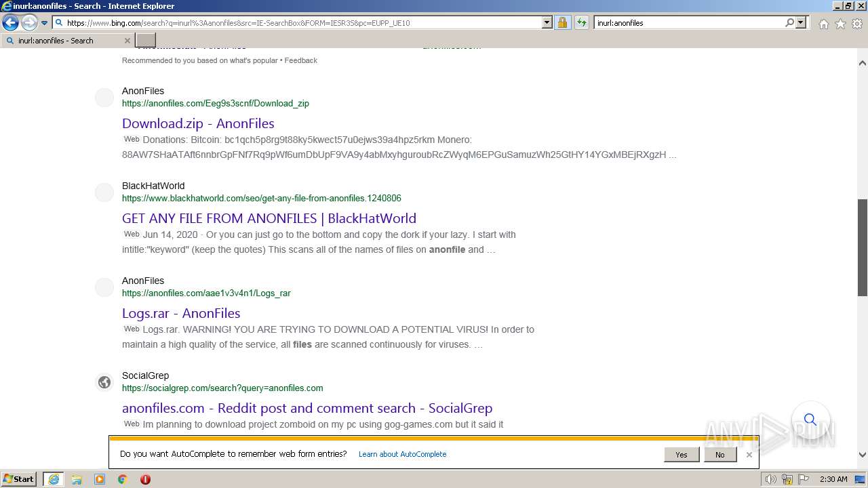Click the search box magnifier icon
868x488 pixels.
coord(789,22)
